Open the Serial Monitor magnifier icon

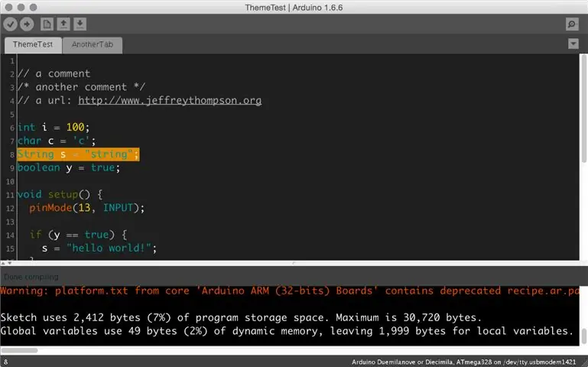pyautogui.click(x=572, y=24)
